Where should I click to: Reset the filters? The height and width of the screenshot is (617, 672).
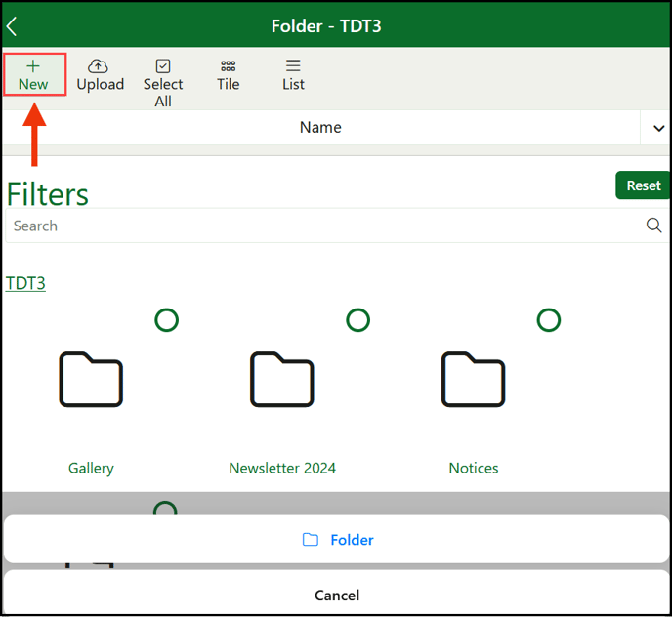click(643, 185)
